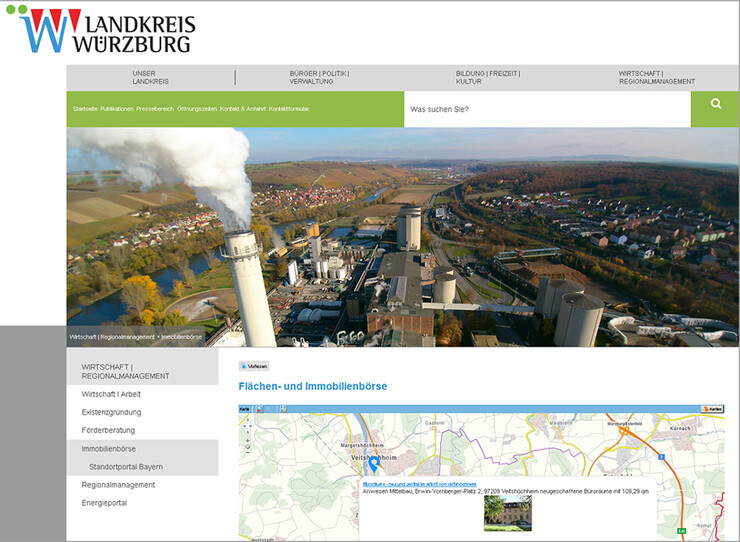
Task: Pan the map up with arrow
Action: click(247, 418)
